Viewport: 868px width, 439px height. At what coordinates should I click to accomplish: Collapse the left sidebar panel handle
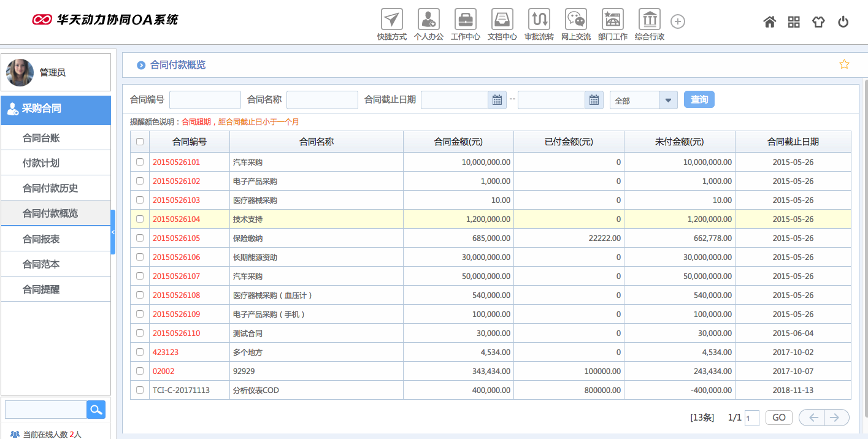113,232
